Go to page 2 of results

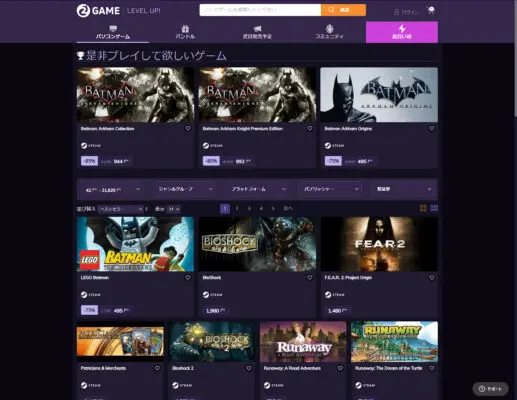pos(237,209)
